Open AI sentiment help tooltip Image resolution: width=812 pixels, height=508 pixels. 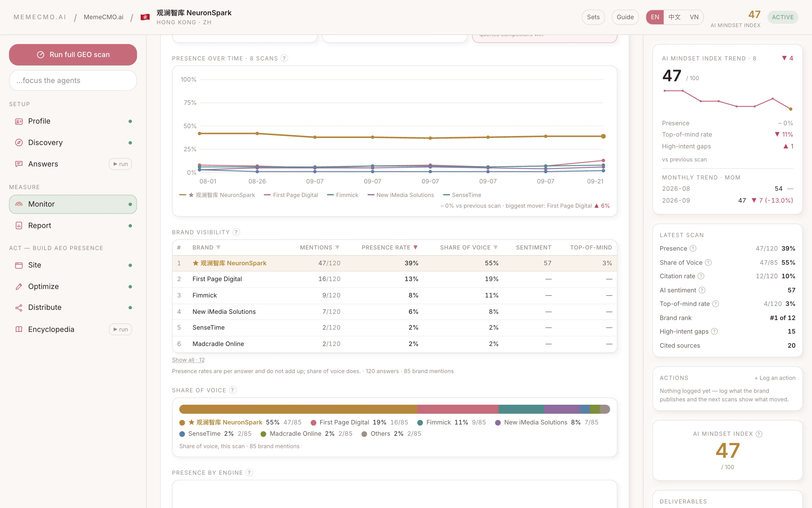[702, 290]
